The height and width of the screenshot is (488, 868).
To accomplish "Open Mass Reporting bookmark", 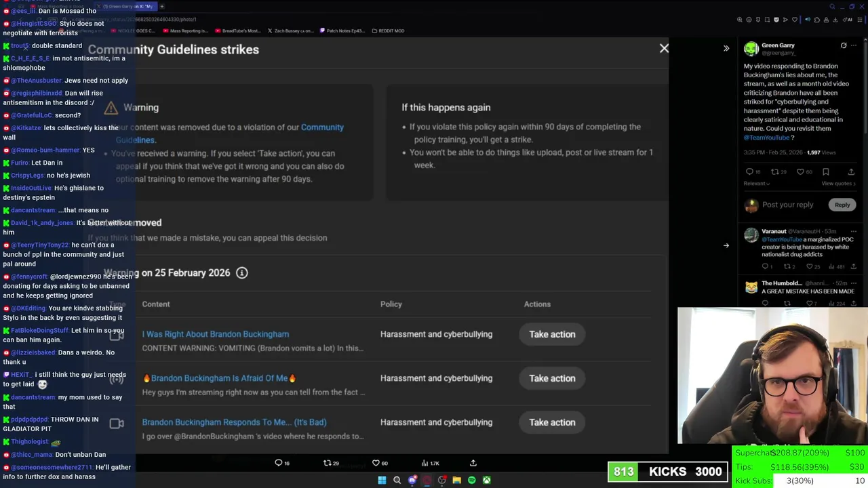I will pyautogui.click(x=184, y=30).
